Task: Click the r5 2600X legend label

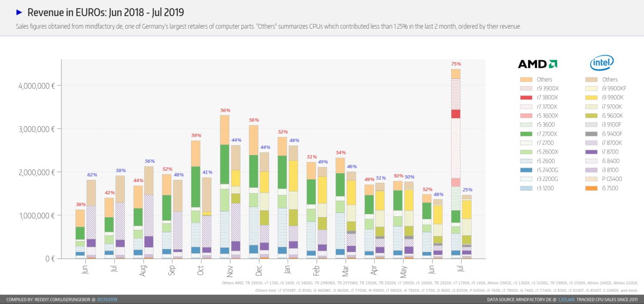Action: [547, 152]
